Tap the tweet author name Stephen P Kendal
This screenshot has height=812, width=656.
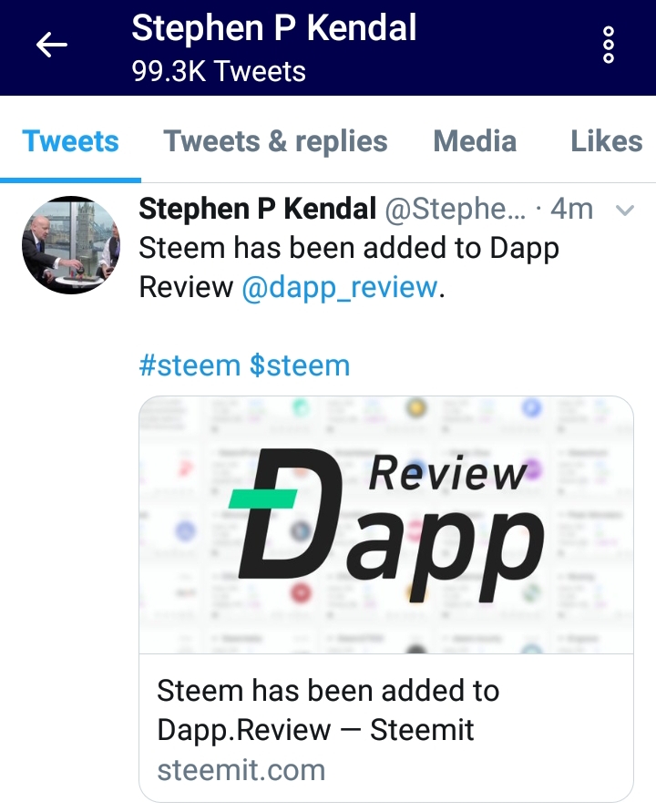pyautogui.click(x=257, y=210)
